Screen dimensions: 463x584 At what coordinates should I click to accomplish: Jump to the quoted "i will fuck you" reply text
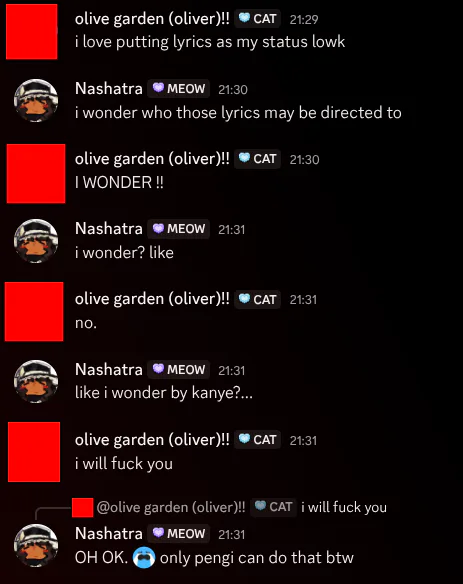pyautogui.click(x=344, y=507)
